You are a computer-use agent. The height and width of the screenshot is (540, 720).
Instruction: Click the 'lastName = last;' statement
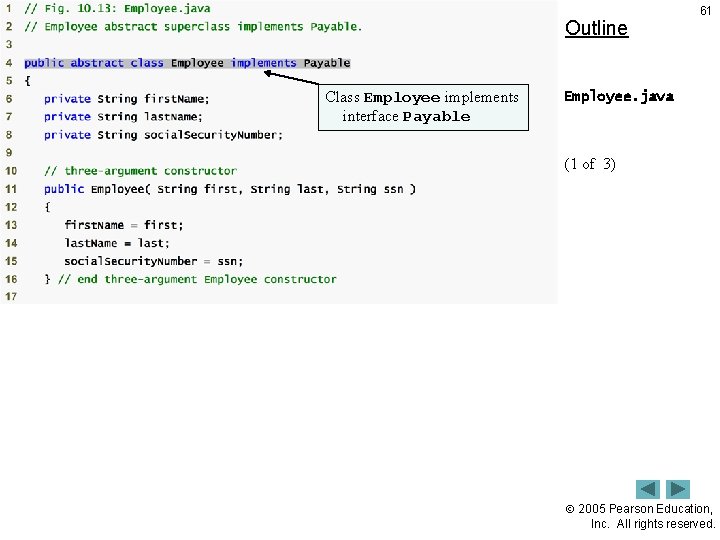(117, 243)
